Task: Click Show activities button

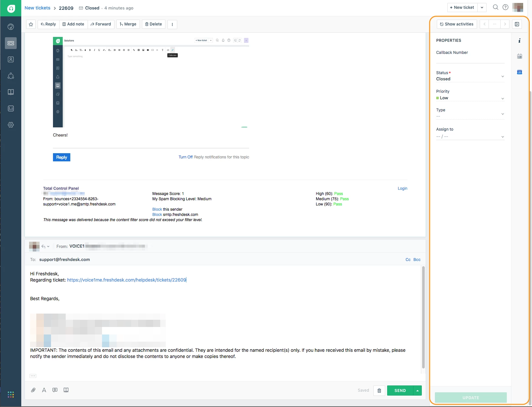Action: 457,24
